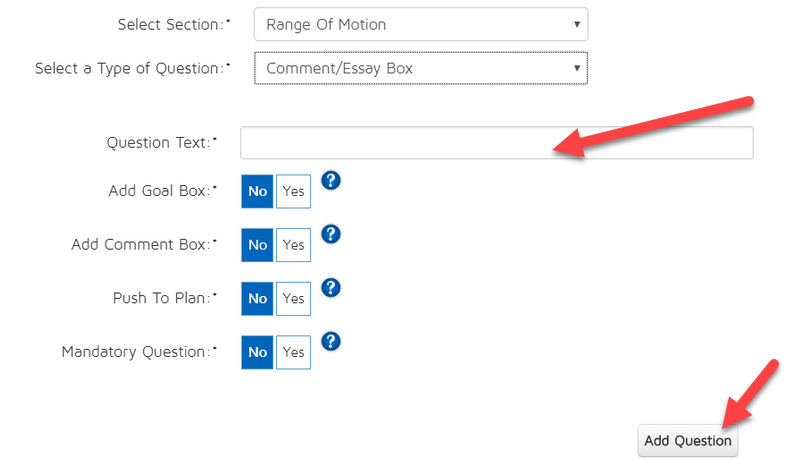Open the Select a Type of Question dropdown
The image size is (810, 471).
pos(420,68)
